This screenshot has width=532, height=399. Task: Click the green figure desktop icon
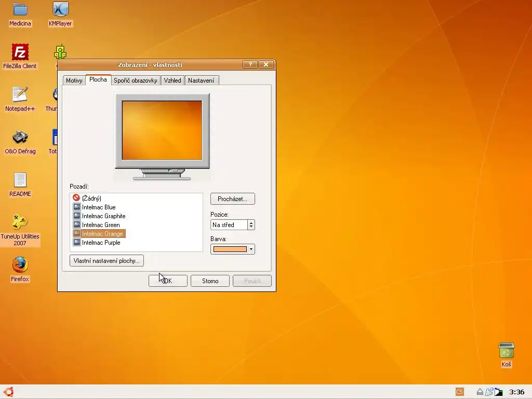[60, 52]
